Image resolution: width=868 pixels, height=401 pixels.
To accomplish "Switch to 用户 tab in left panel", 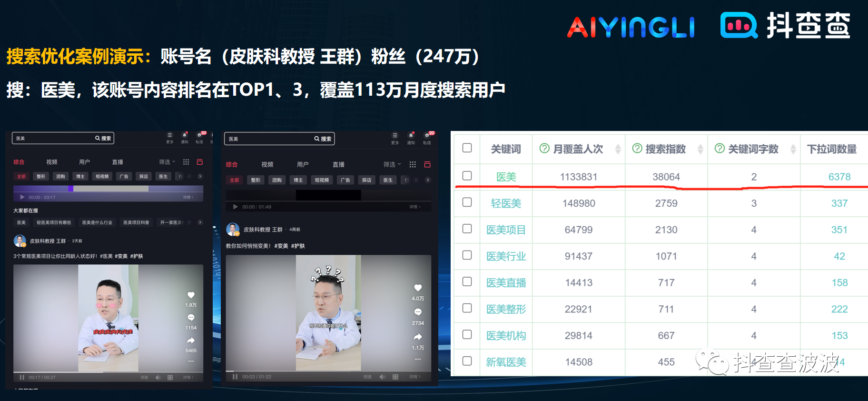I will pyautogui.click(x=84, y=162).
